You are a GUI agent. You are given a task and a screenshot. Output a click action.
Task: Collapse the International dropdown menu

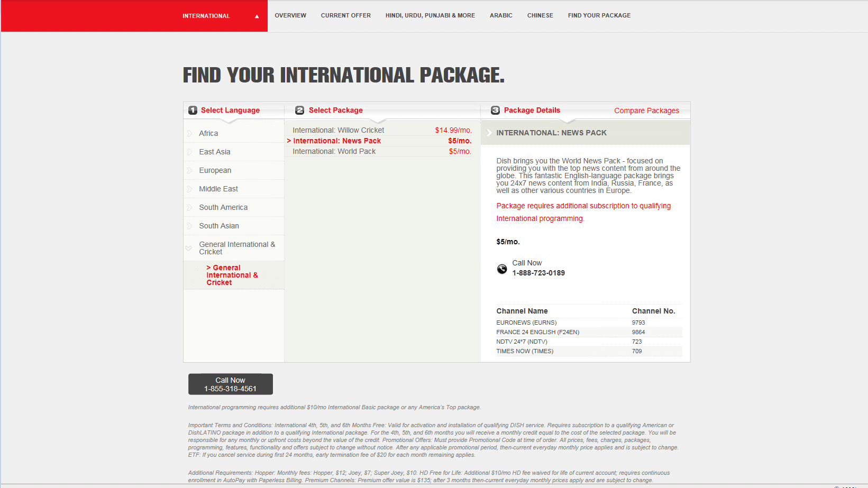point(257,16)
